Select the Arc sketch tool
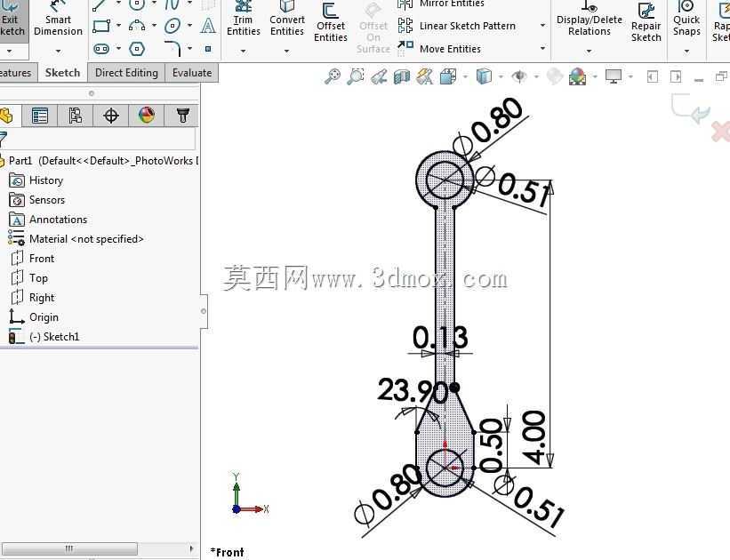 click(x=137, y=26)
